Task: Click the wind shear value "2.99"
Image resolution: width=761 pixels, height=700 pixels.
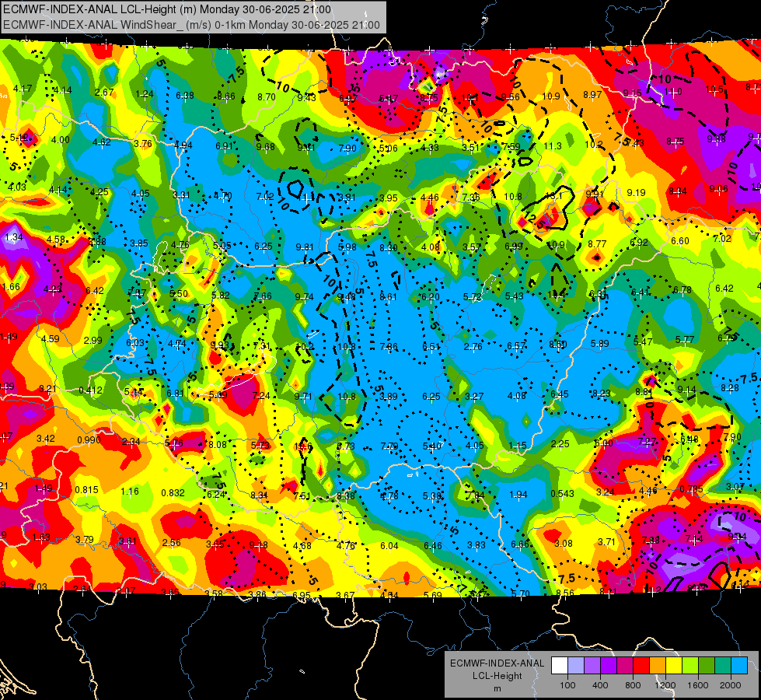Action: 93,340
